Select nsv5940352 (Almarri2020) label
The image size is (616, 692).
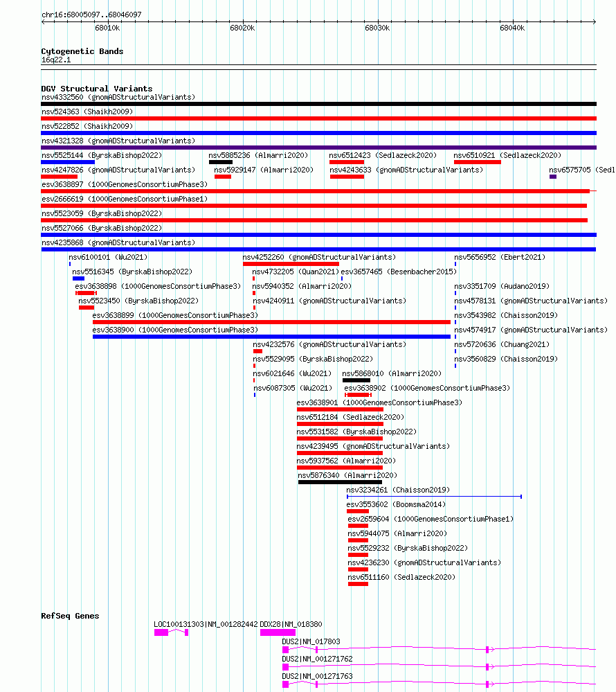[x=302, y=286]
